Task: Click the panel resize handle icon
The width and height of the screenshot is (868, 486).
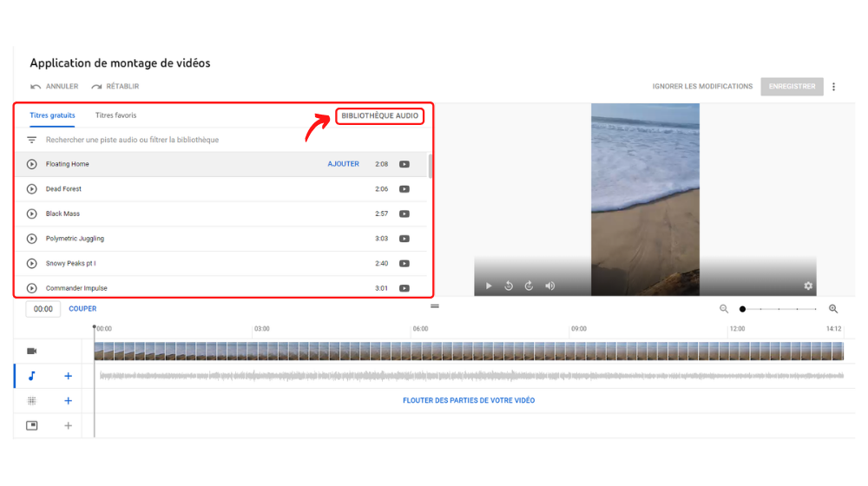Action: click(435, 306)
